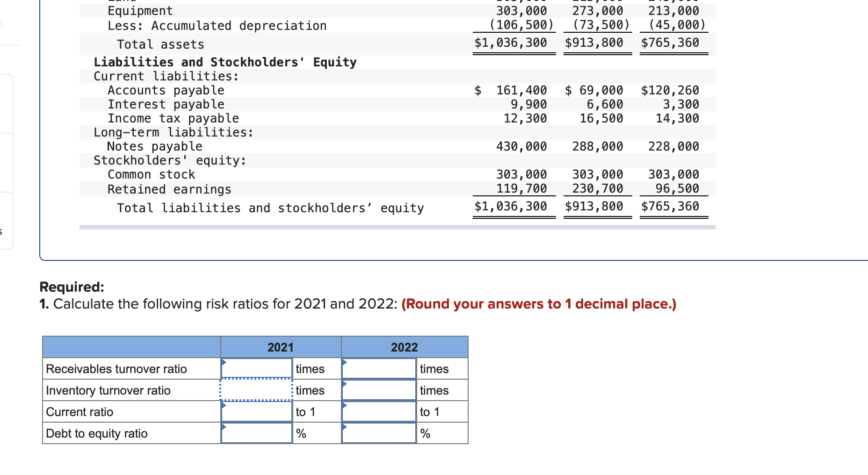
Task: Click the 'Notes payable' row label
Action: [155, 146]
